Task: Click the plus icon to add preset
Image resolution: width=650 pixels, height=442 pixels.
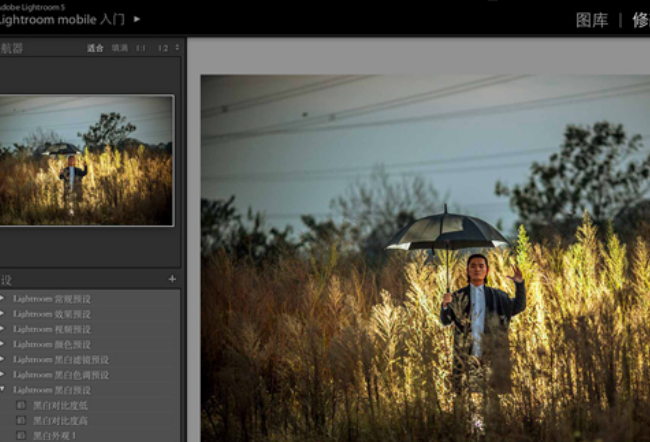Action: 172,279
